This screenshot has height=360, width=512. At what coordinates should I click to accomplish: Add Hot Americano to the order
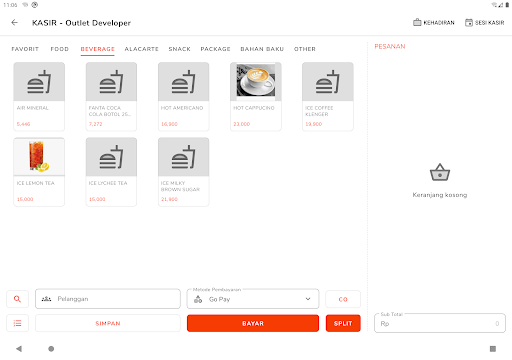coord(184,96)
